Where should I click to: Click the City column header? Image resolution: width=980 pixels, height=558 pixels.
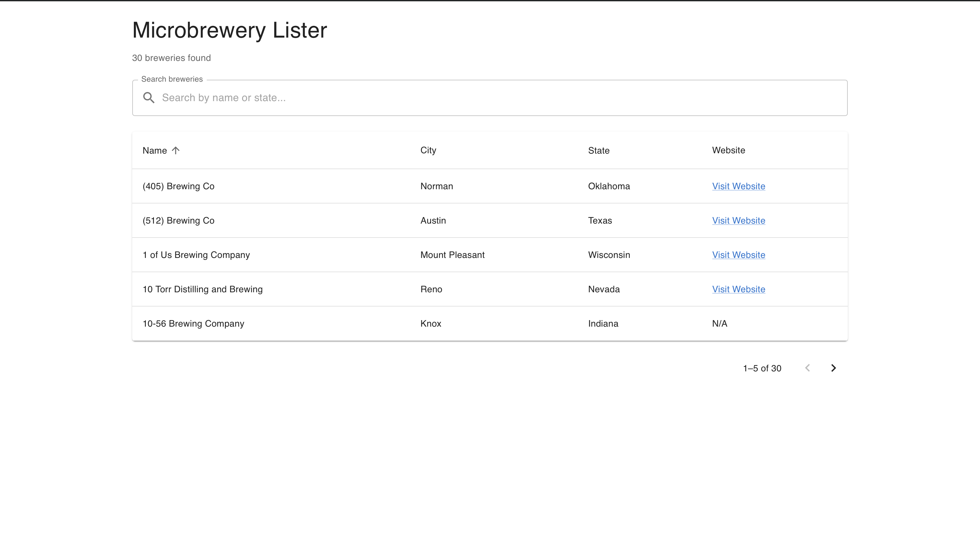pos(428,150)
